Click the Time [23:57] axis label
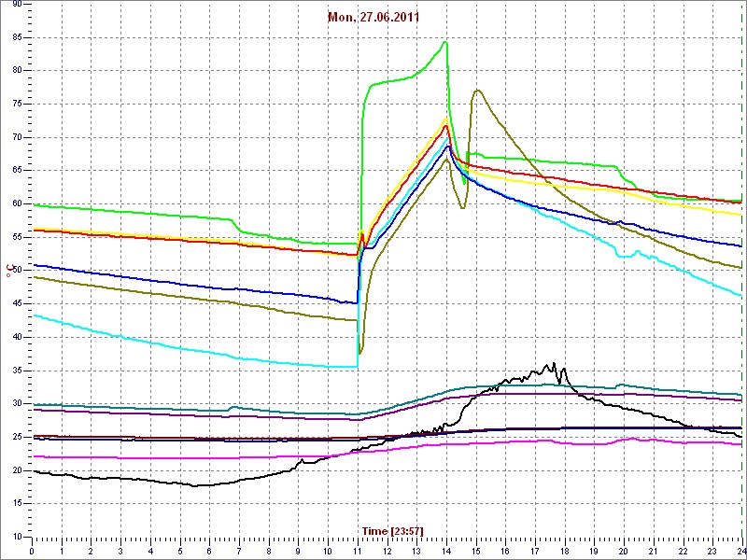Viewport: 747px width, 560px height. (392, 530)
